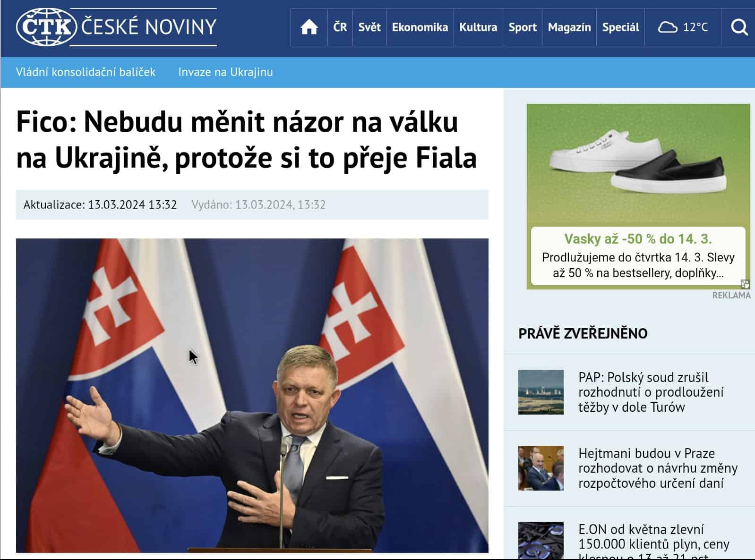
Task: Select Ekonomika in the top navigation
Action: coord(420,27)
